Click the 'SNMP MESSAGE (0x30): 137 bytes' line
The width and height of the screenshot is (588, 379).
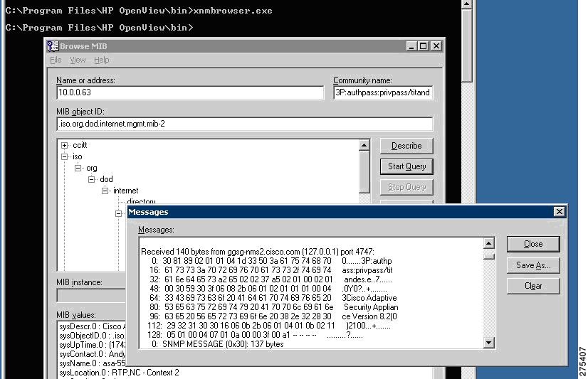point(218,344)
